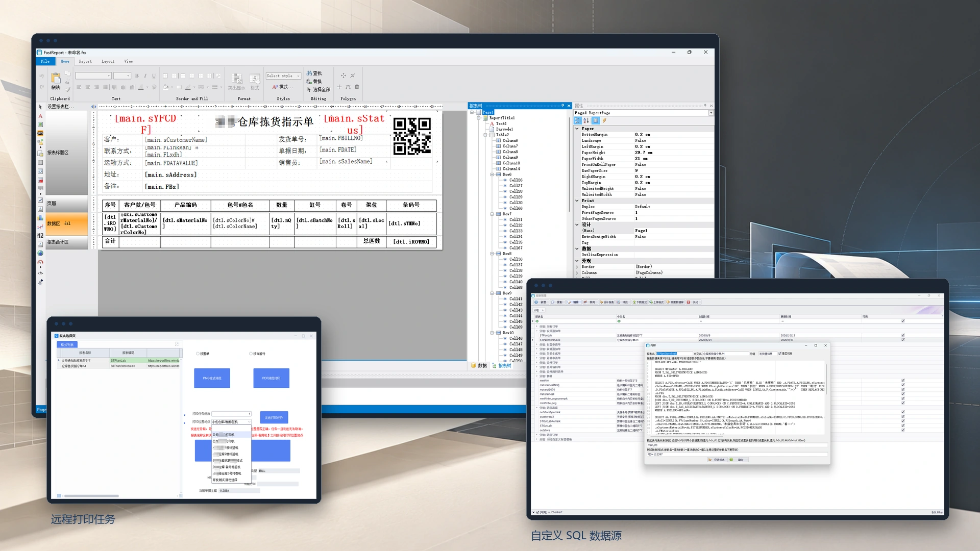Click the 发送打印任务 button
The width and height of the screenshot is (980, 551).
coord(274,417)
